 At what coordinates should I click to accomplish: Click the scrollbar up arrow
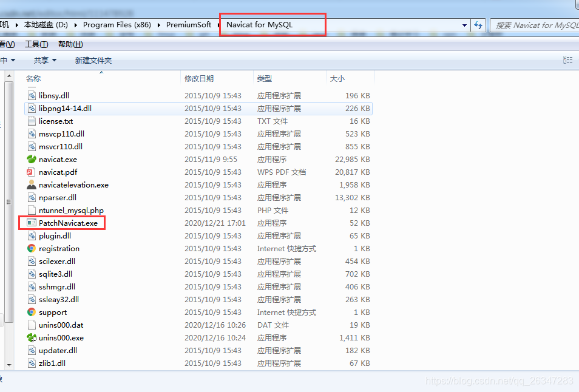pyautogui.click(x=9, y=76)
